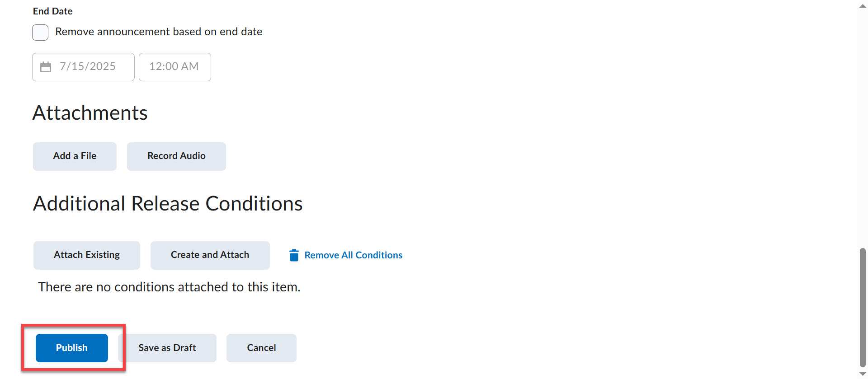Click the scroll-up arrow of the page scrollbar
This screenshot has width=868, height=379.
click(863, 6)
